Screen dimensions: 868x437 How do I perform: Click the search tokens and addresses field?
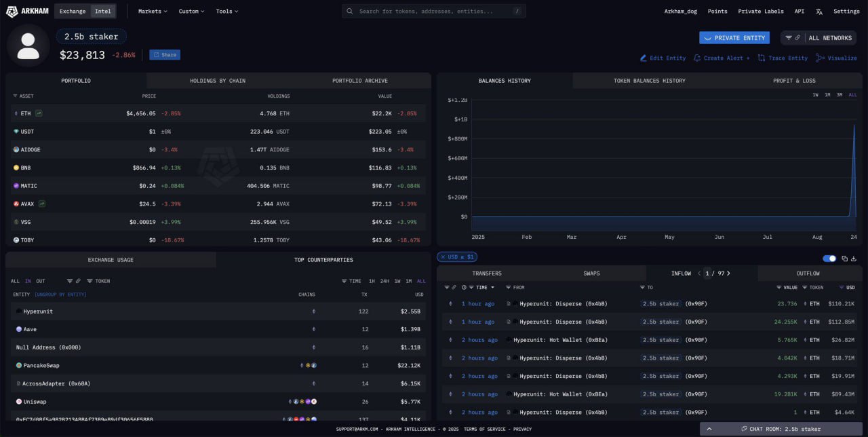[434, 12]
